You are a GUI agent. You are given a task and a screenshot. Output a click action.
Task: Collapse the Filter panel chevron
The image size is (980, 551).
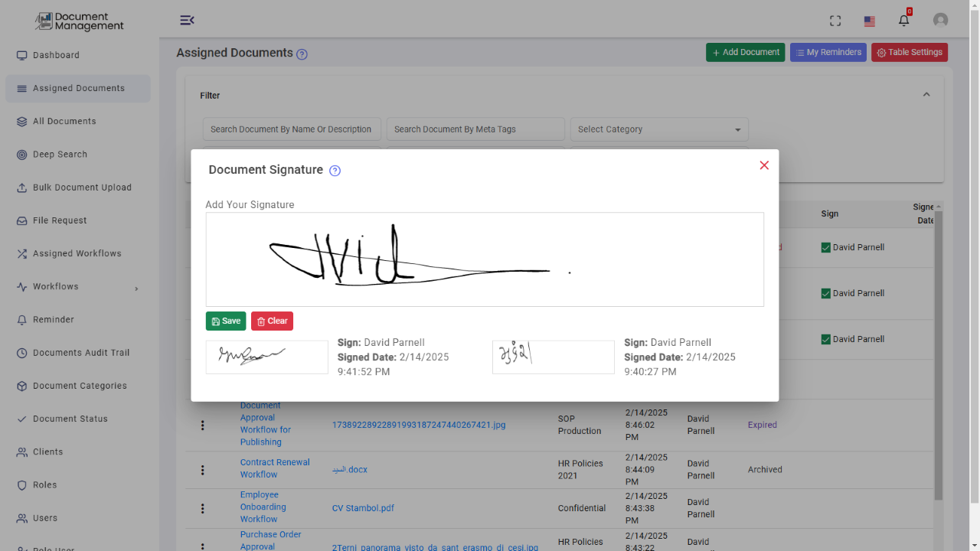tap(926, 93)
